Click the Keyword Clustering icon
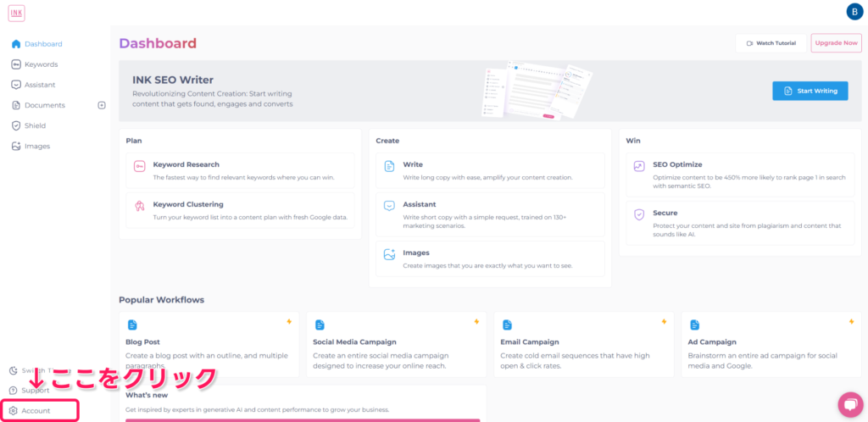Image resolution: width=868 pixels, height=422 pixels. 140,206
